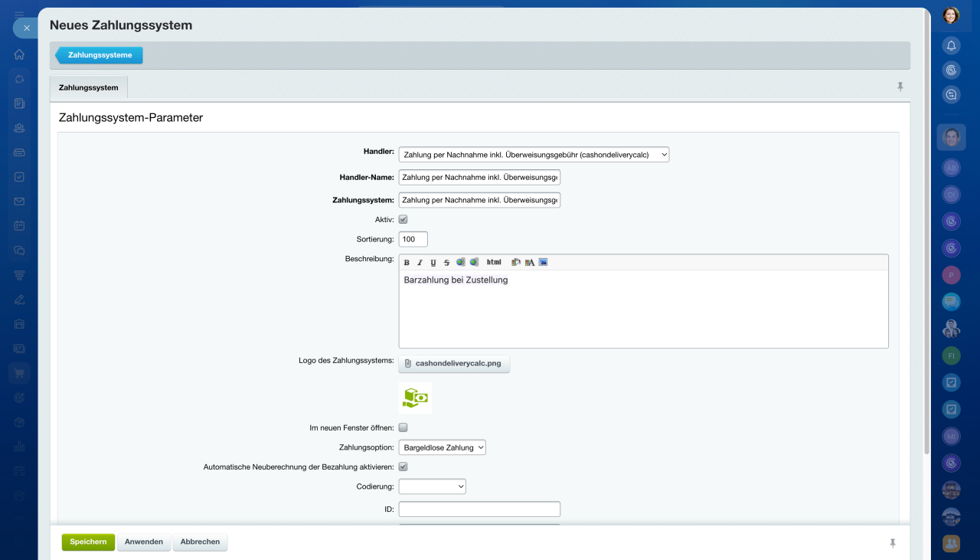This screenshot has width=980, height=560.
Task: Open the chat bubbles icon in left sidebar
Action: pyautogui.click(x=19, y=251)
